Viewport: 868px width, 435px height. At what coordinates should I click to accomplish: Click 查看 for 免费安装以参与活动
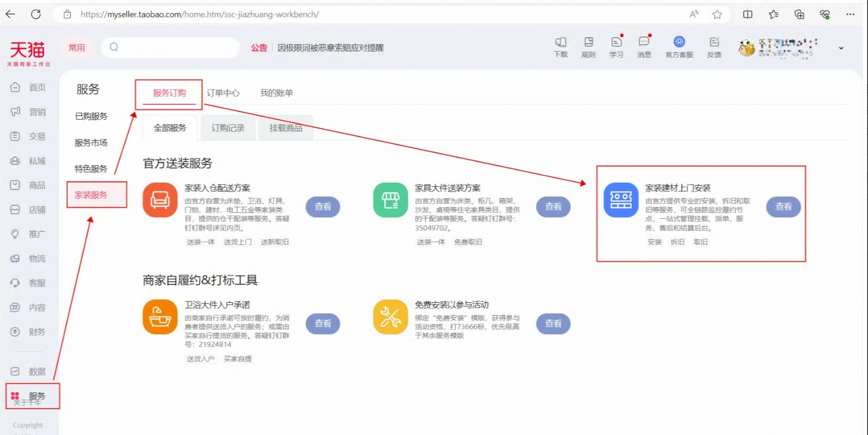(x=553, y=324)
